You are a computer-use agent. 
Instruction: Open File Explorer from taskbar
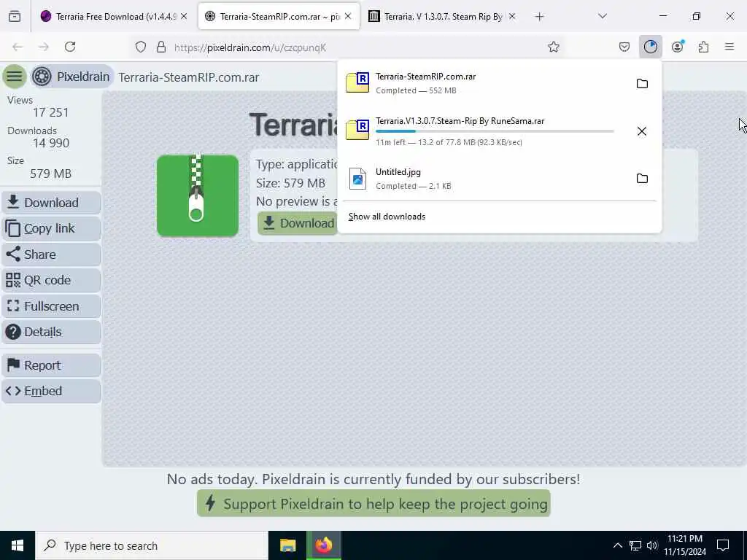287,545
